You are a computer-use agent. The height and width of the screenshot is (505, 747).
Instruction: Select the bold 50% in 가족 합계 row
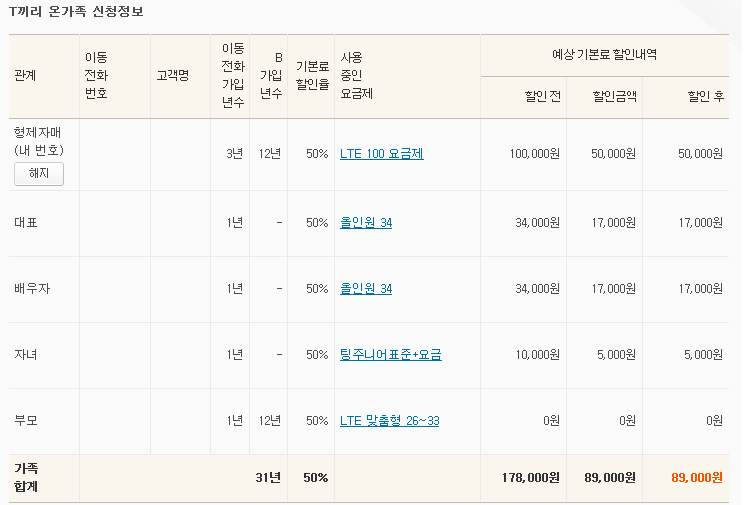pos(316,477)
